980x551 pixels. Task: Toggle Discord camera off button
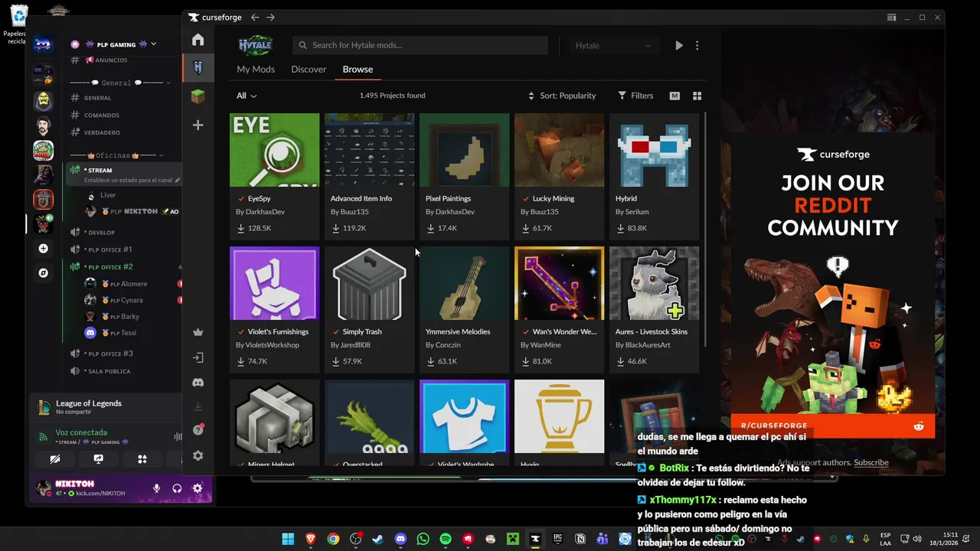55,459
